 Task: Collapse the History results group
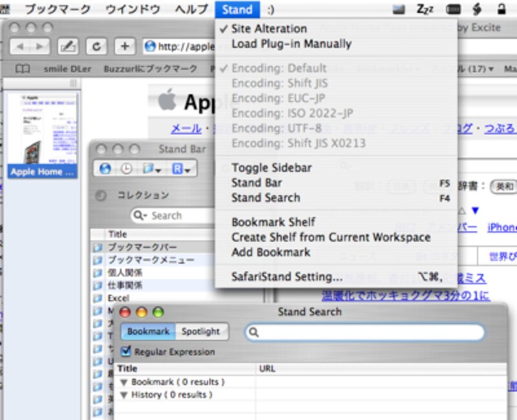125,395
